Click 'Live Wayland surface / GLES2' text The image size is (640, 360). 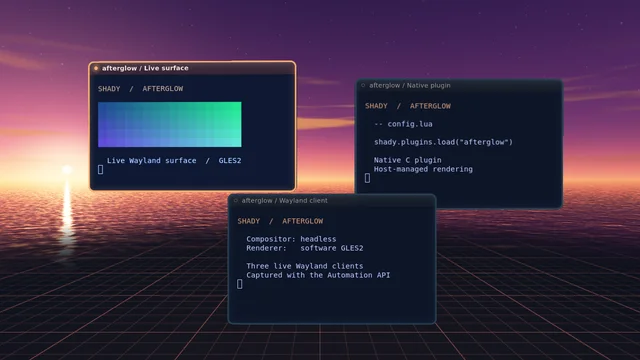pyautogui.click(x=174, y=160)
